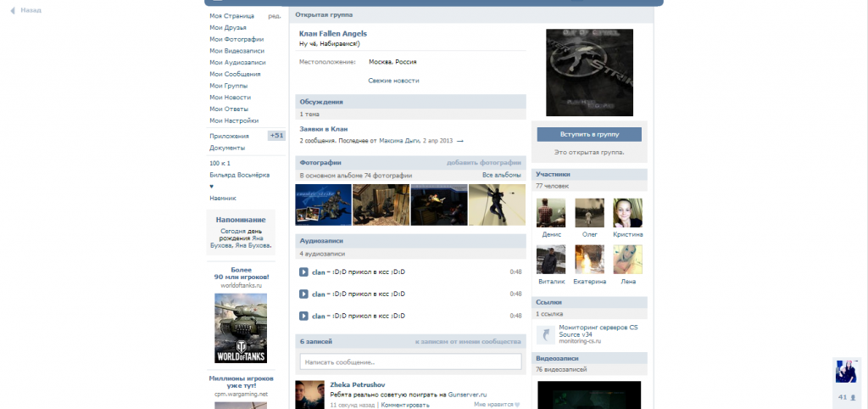The image size is (868, 409).
Task: Open the Заявки в Клан discussion topic
Action: (x=324, y=129)
